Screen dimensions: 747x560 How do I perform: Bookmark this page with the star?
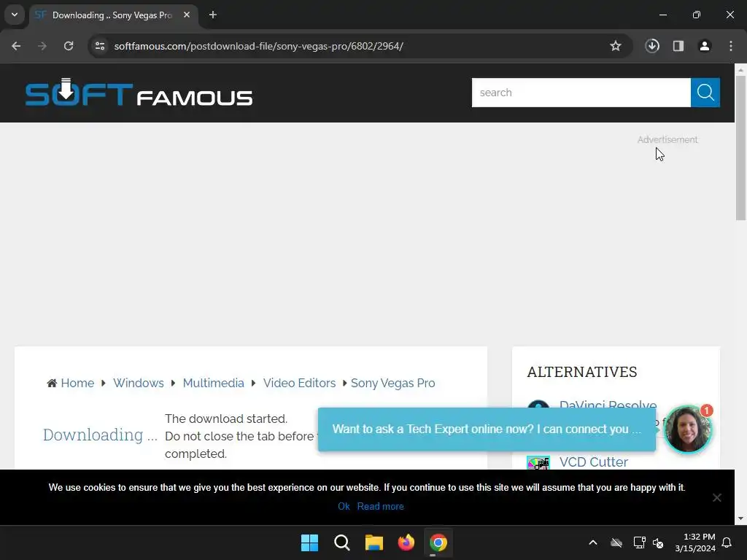click(x=616, y=46)
